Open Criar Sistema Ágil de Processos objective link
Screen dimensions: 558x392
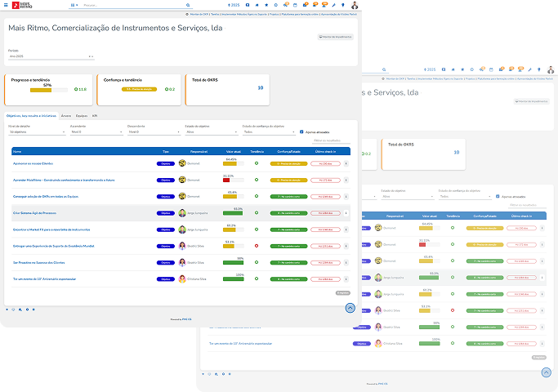tap(38, 212)
